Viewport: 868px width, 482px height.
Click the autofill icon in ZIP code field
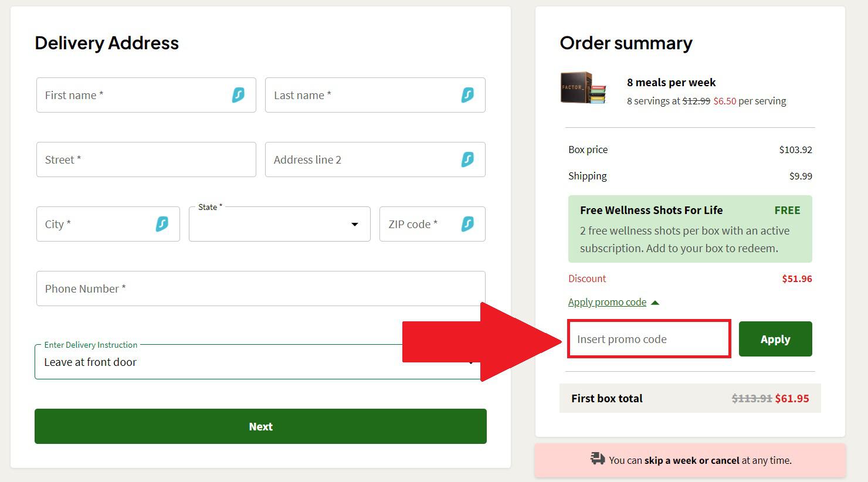(x=467, y=224)
